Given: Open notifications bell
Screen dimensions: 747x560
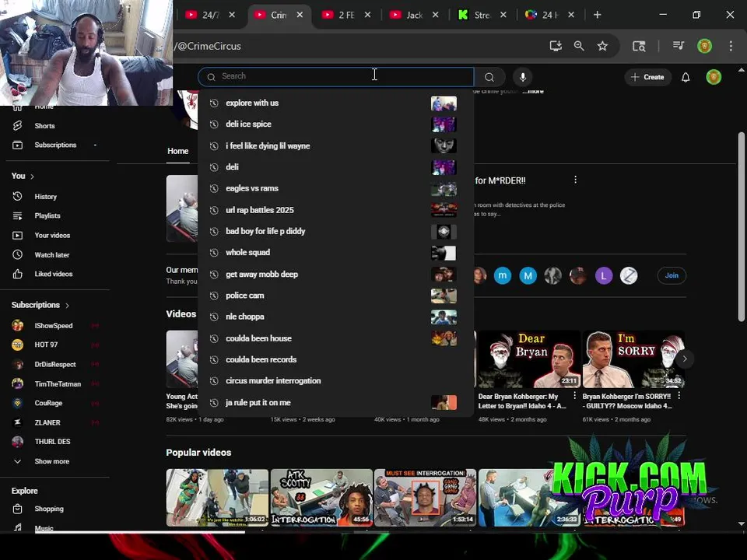Looking at the screenshot, I should (x=686, y=77).
